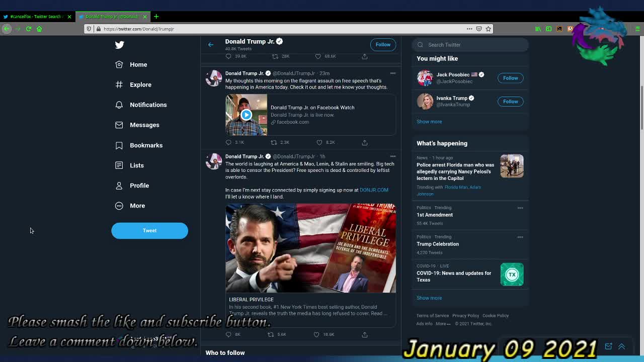Click the address bar URL

138,29
